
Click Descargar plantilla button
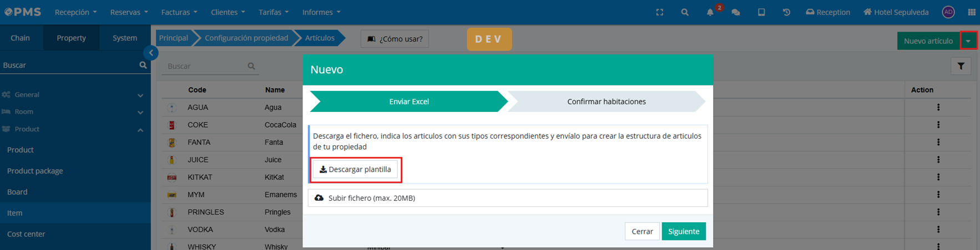(x=355, y=170)
